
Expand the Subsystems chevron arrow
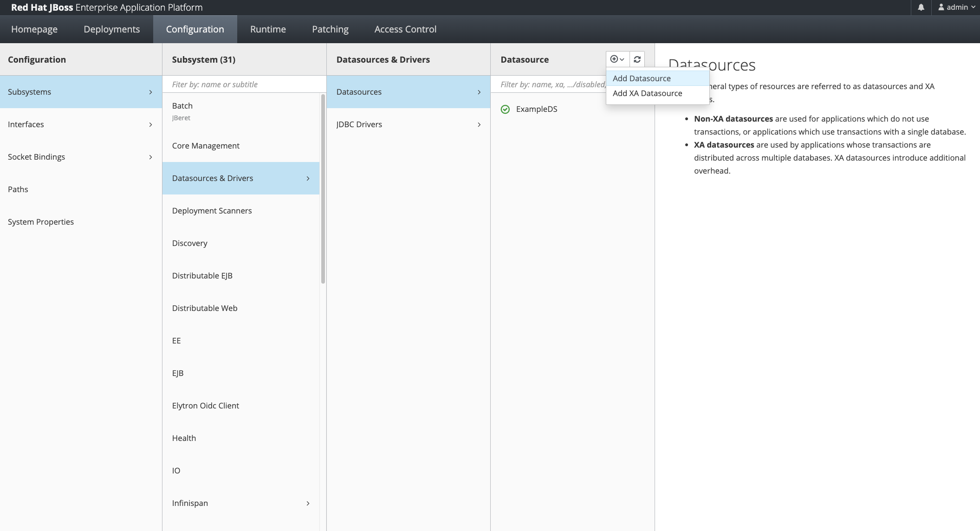click(150, 92)
